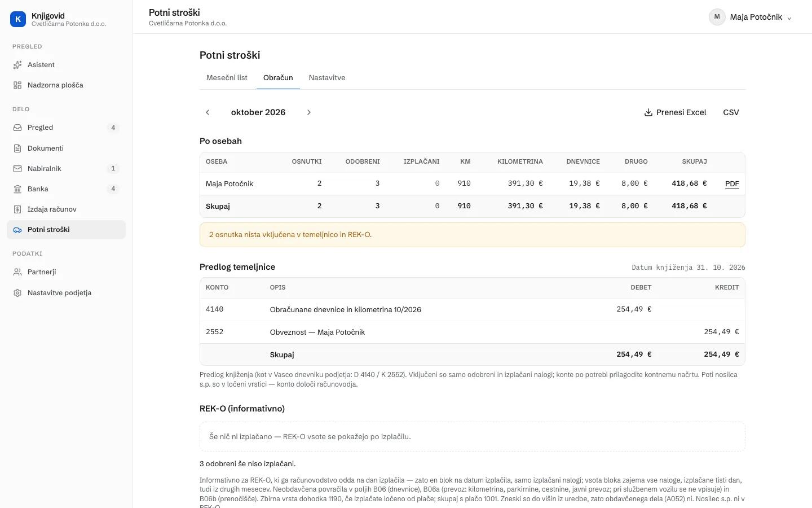Click the Nabiralnik envelope icon
Viewport: 812px width, 508px height.
coord(17,169)
